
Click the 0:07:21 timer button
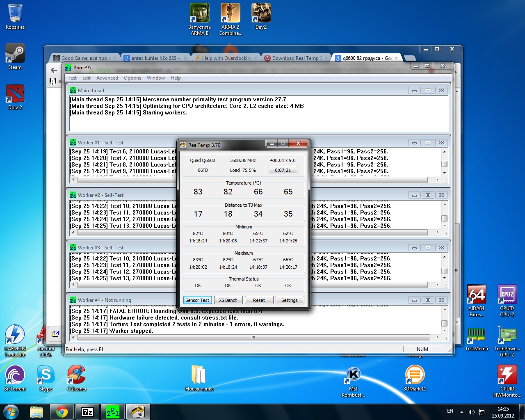[283, 170]
